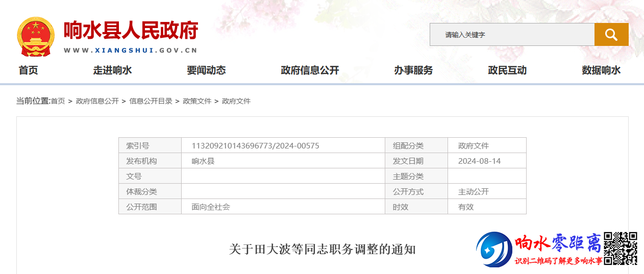Open the 政民互动 navigation item
This screenshot has width=644, height=274.
click(x=507, y=70)
